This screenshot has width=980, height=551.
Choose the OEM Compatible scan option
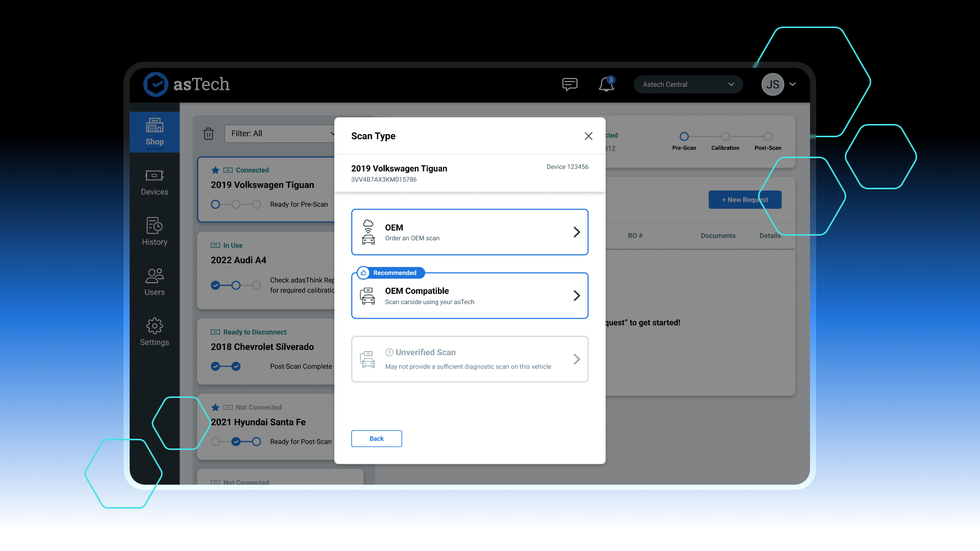coord(470,296)
